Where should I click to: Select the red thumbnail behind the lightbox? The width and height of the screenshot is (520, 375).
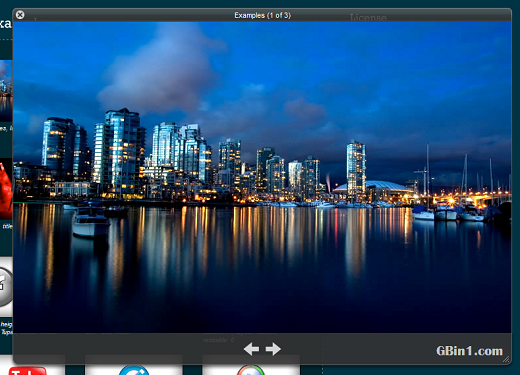(6, 189)
